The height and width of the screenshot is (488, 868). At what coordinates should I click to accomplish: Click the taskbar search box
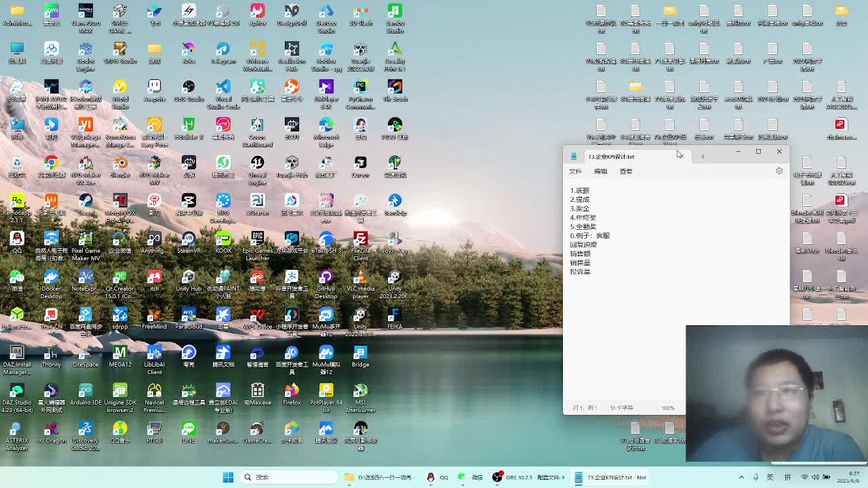click(288, 477)
